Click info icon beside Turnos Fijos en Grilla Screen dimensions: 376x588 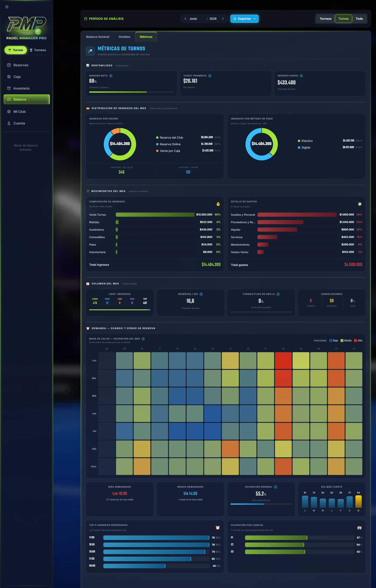click(278, 294)
